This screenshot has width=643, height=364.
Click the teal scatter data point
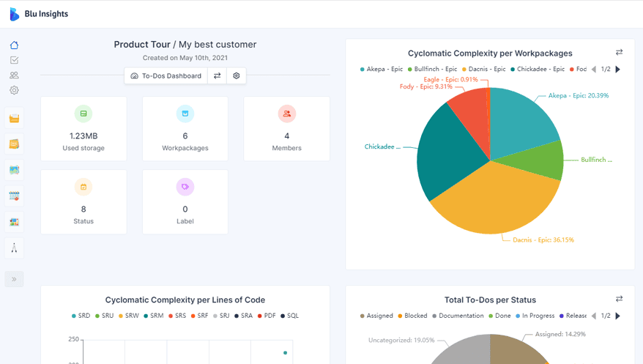click(285, 352)
